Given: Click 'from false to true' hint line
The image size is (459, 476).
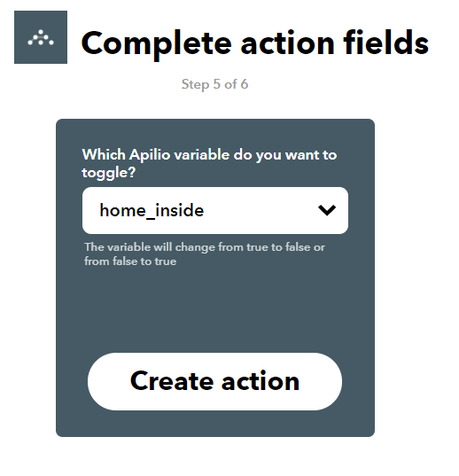Looking at the screenshot, I should pos(130,261).
